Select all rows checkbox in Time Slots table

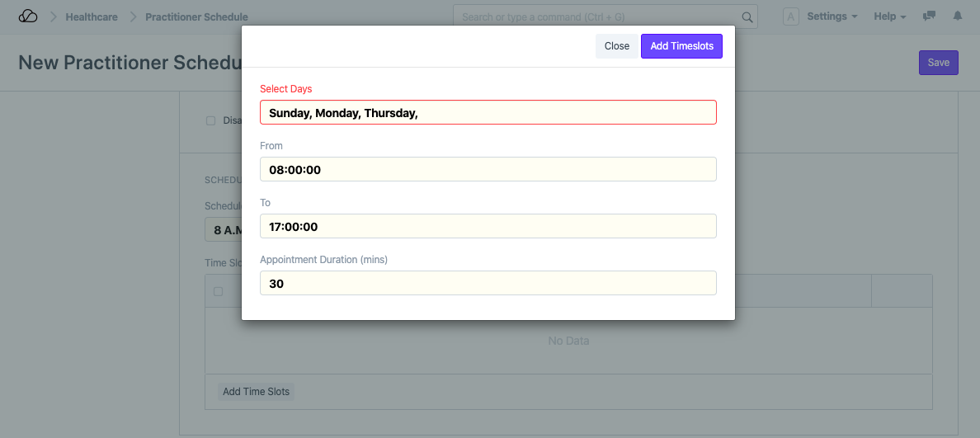tap(219, 291)
